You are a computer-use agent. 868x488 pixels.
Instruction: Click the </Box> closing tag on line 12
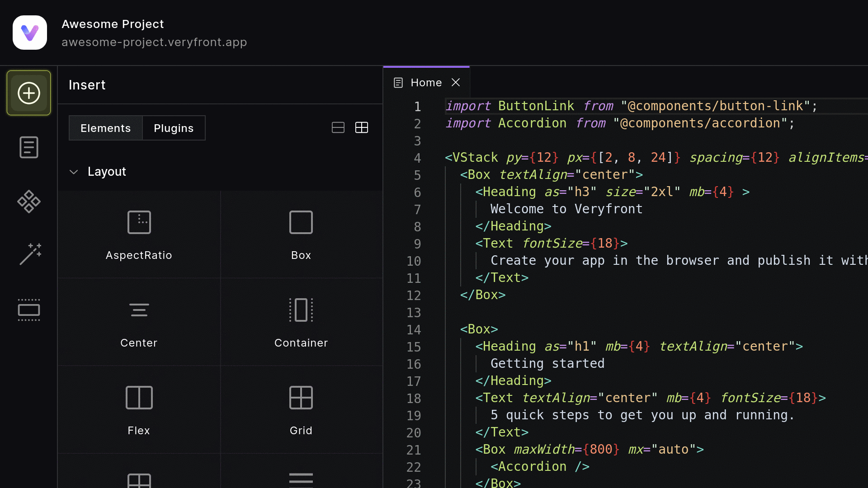[x=483, y=295]
